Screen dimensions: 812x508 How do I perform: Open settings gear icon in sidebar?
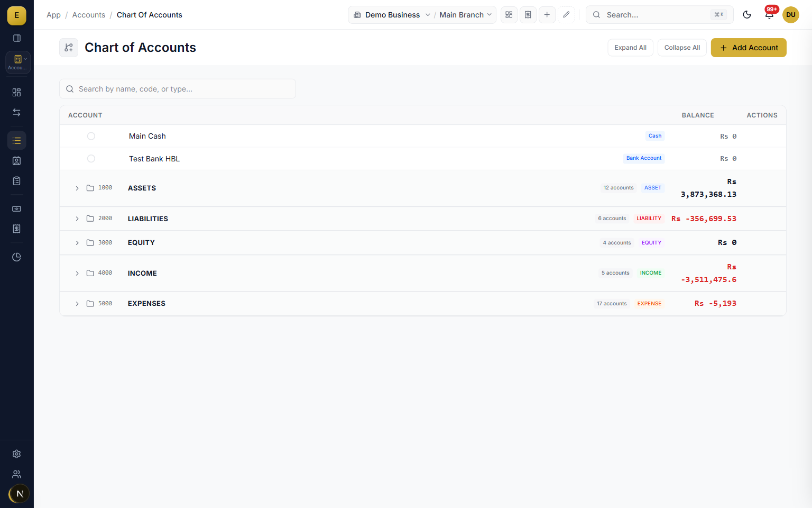pos(16,454)
